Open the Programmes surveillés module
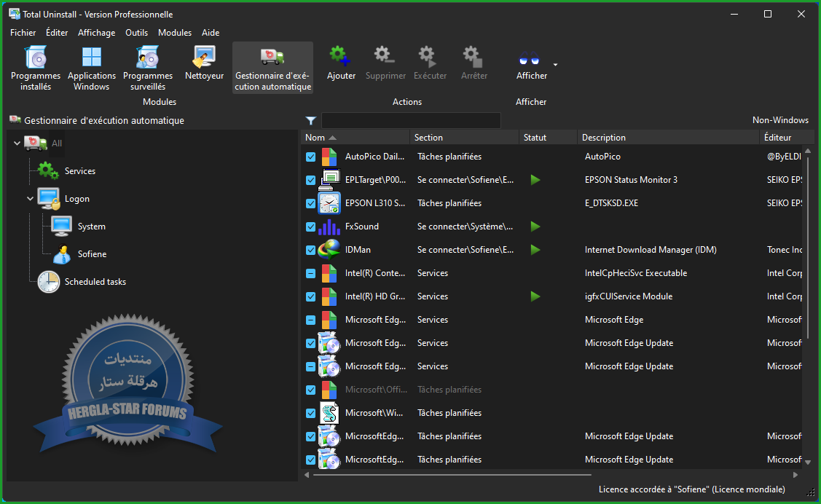 coord(148,68)
